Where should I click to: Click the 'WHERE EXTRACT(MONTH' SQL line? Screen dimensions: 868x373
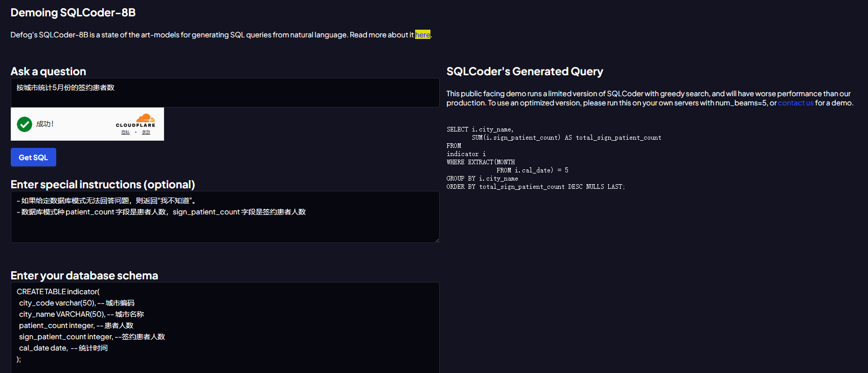pos(481,162)
